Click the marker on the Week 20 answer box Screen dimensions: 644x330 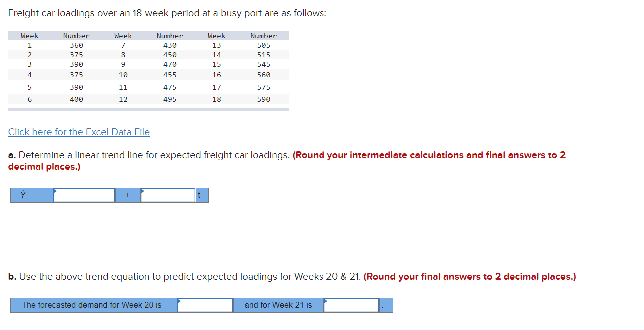179,300
